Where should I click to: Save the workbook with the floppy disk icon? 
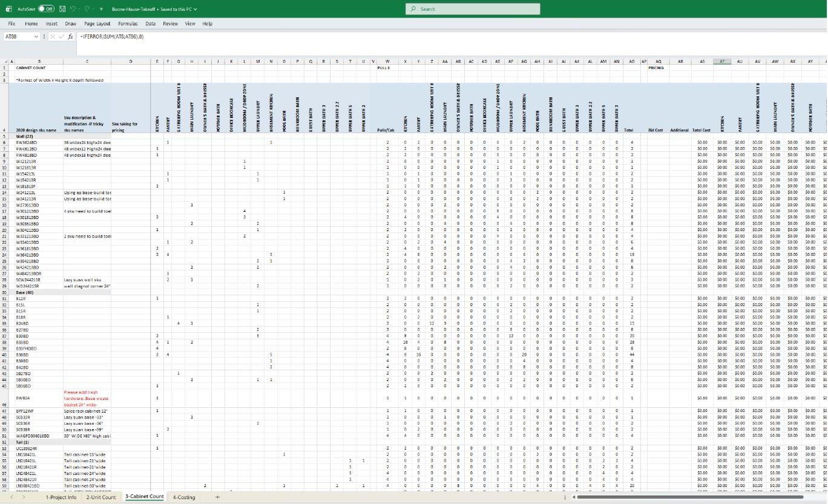(62, 9)
